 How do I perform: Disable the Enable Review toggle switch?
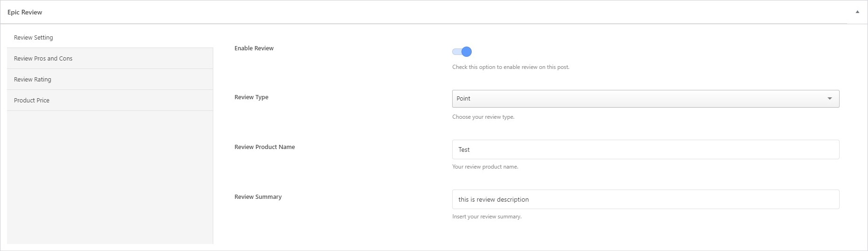coord(462,52)
